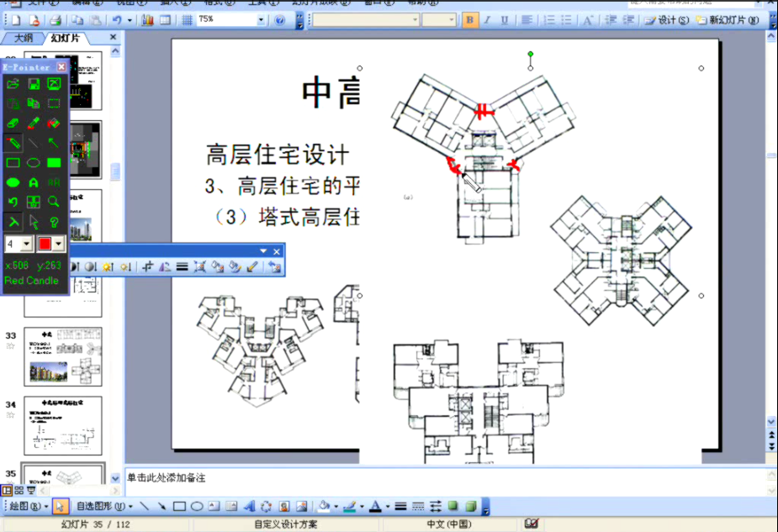Select slide 33 thumbnail

pos(63,356)
